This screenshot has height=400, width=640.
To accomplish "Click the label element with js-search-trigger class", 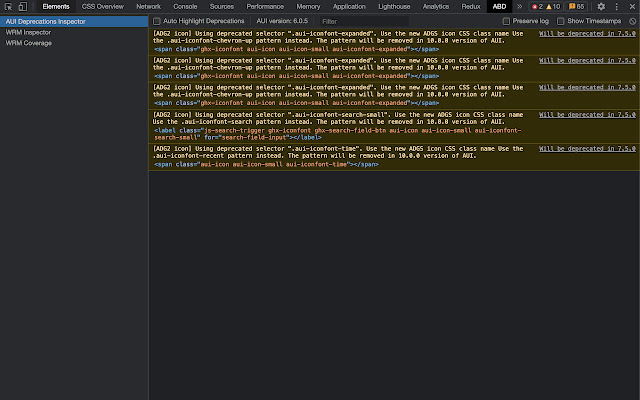I will pos(338,134).
